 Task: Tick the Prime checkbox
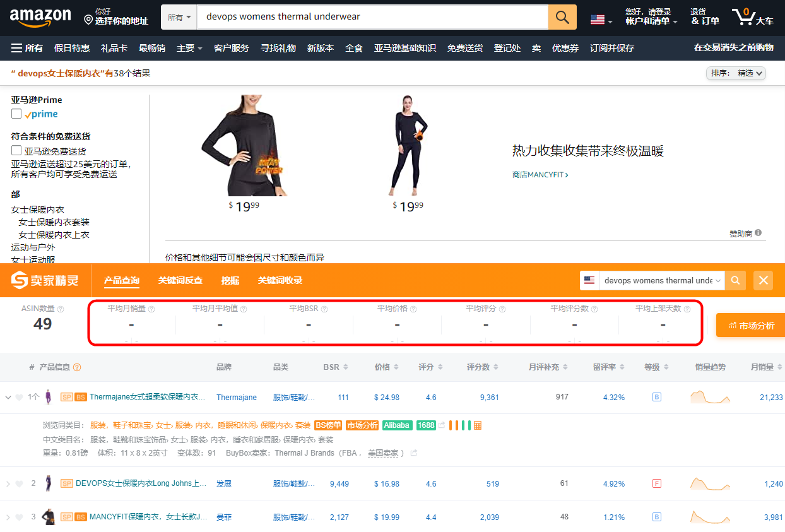(x=16, y=114)
